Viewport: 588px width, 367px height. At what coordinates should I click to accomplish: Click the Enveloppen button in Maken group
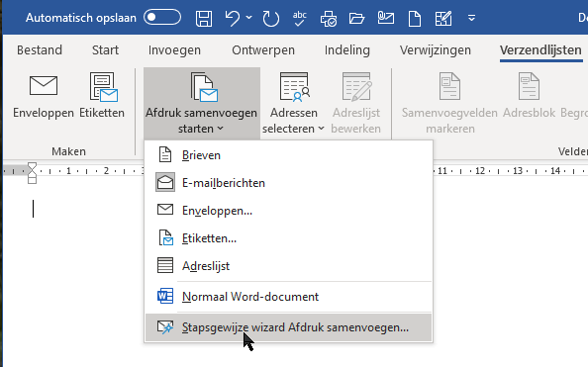tap(44, 96)
